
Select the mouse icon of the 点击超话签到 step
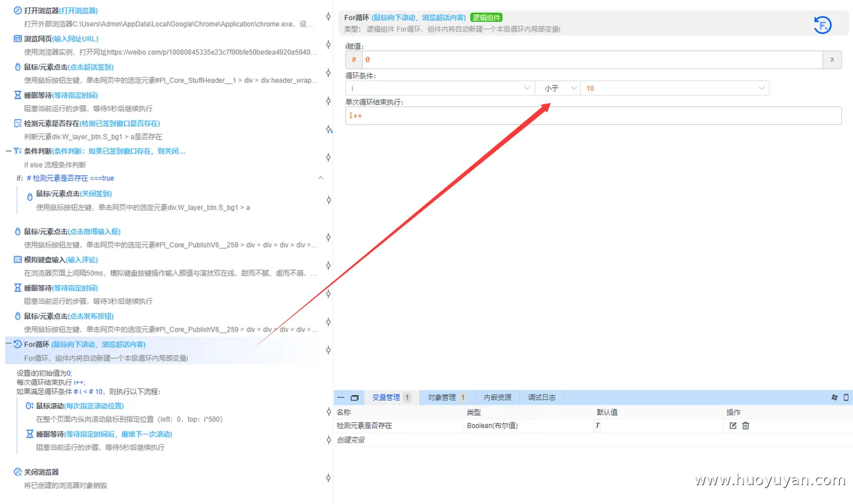(18, 67)
